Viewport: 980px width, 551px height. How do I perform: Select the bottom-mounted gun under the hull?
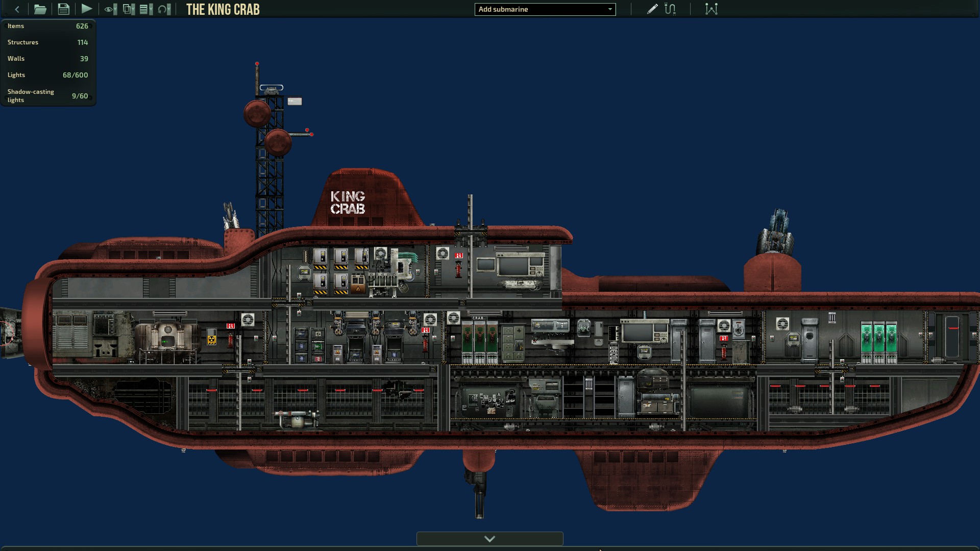click(478, 493)
